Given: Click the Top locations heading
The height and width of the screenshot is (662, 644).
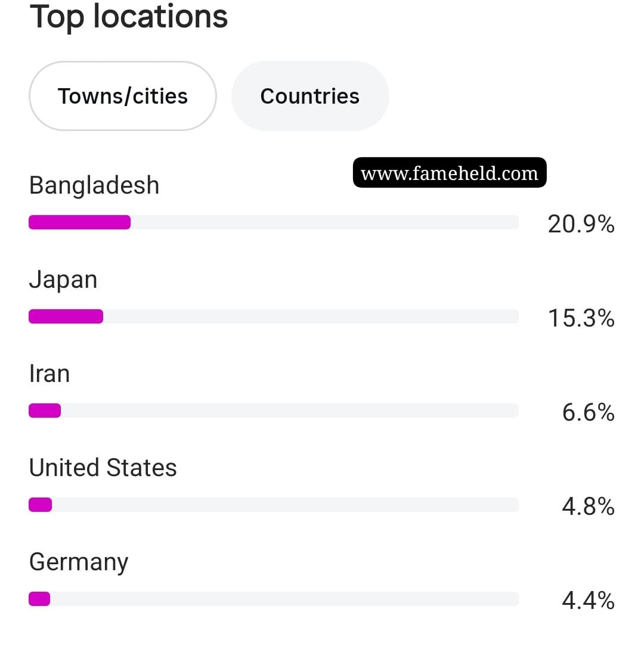Looking at the screenshot, I should tap(128, 17).
